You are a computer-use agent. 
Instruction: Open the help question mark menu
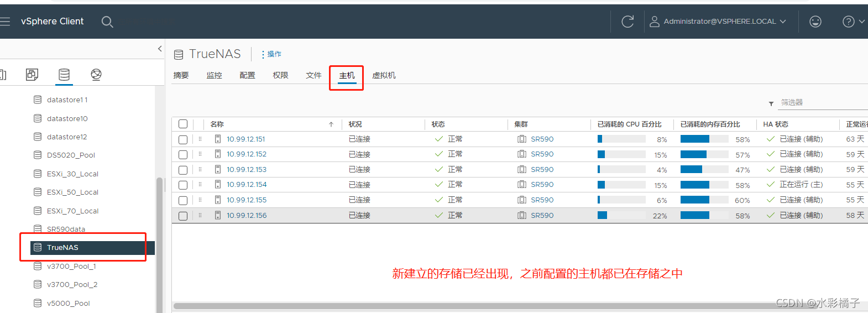coord(853,22)
